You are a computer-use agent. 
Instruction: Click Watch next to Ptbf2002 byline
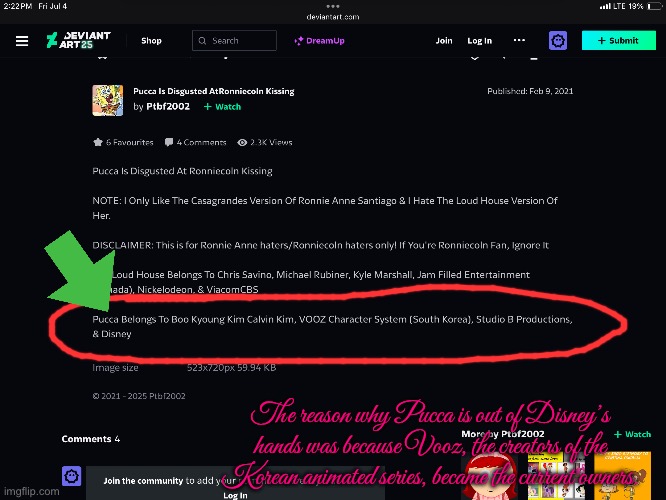(222, 107)
